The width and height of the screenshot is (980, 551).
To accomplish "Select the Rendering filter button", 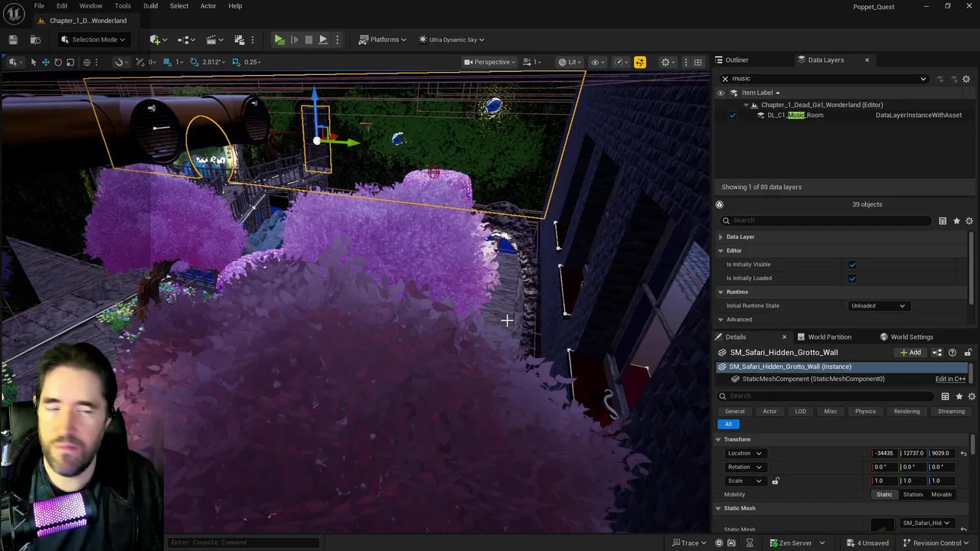I will tap(906, 412).
